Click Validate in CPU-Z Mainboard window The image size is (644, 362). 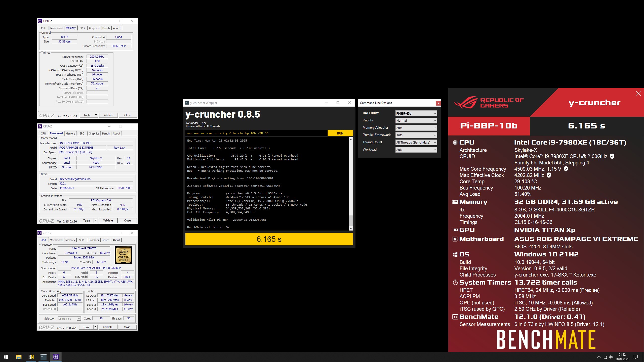click(108, 220)
